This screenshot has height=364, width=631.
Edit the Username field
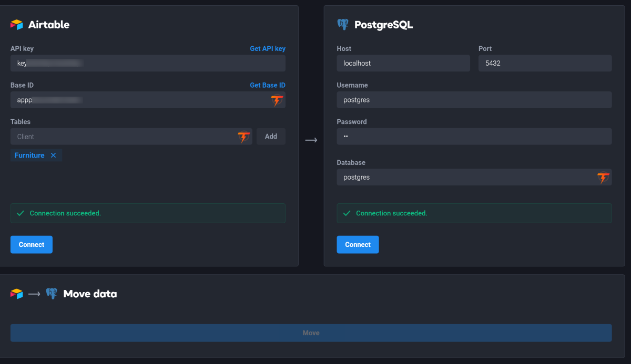(474, 100)
